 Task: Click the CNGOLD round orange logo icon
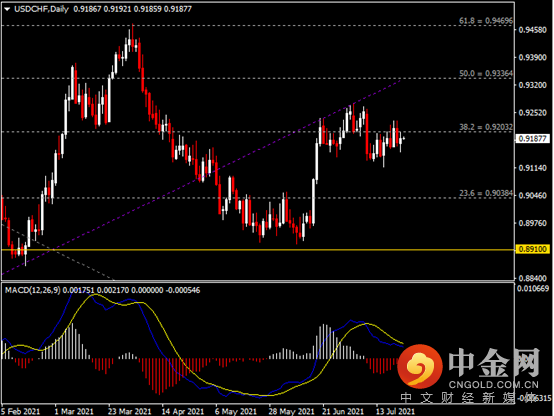pyautogui.click(x=420, y=367)
